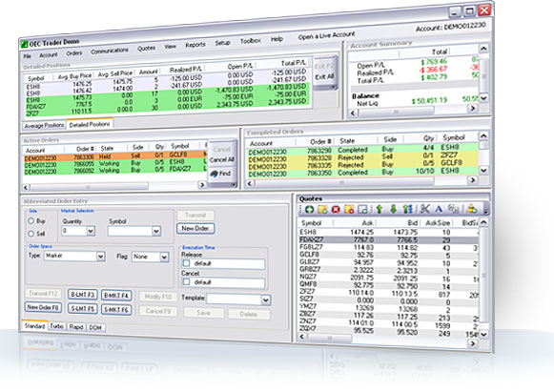
Task: Click the add-page icon in Quotes toolbar
Action: [x=363, y=209]
